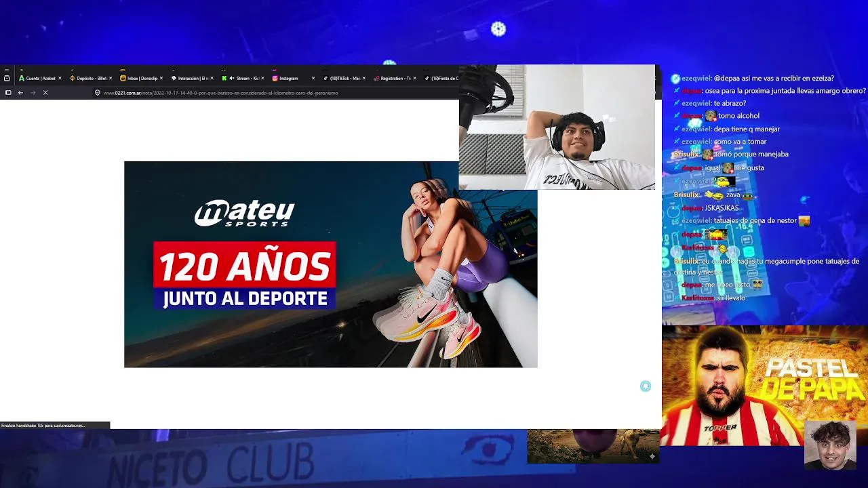
Task: Click the chat message 'te abrazo?'
Action: click(x=730, y=103)
